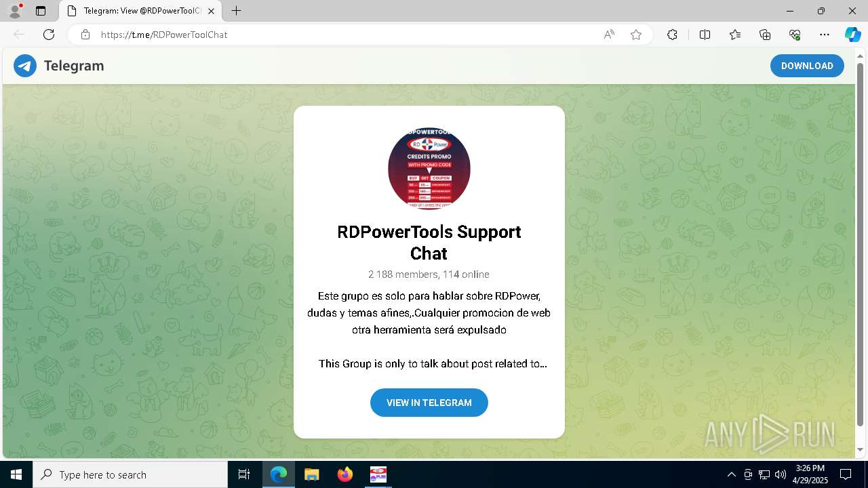The height and width of the screenshot is (488, 868).
Task: View site information lock icon
Action: 85,35
